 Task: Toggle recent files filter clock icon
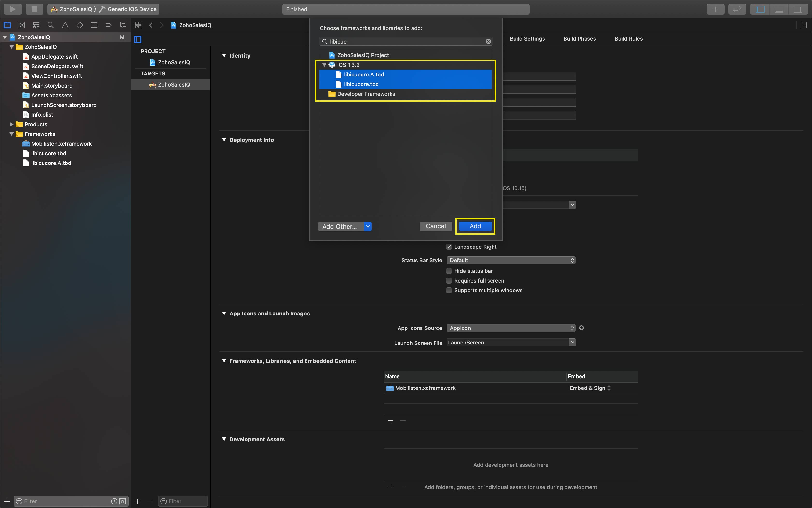(x=114, y=501)
